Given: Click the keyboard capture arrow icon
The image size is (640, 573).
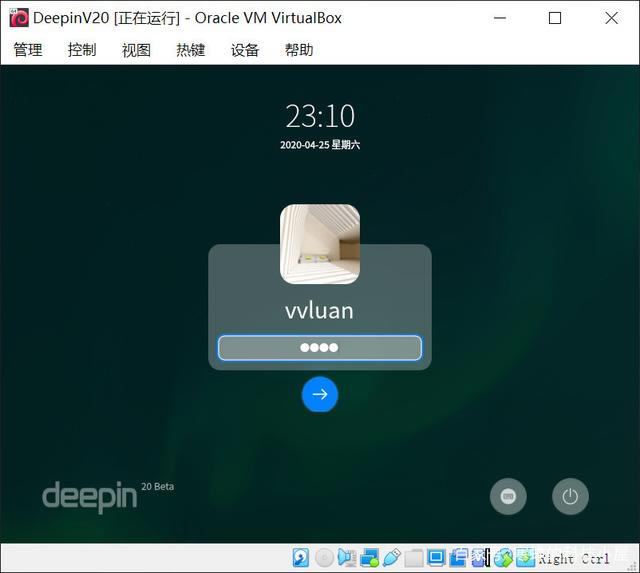Looking at the screenshot, I should point(525,558).
